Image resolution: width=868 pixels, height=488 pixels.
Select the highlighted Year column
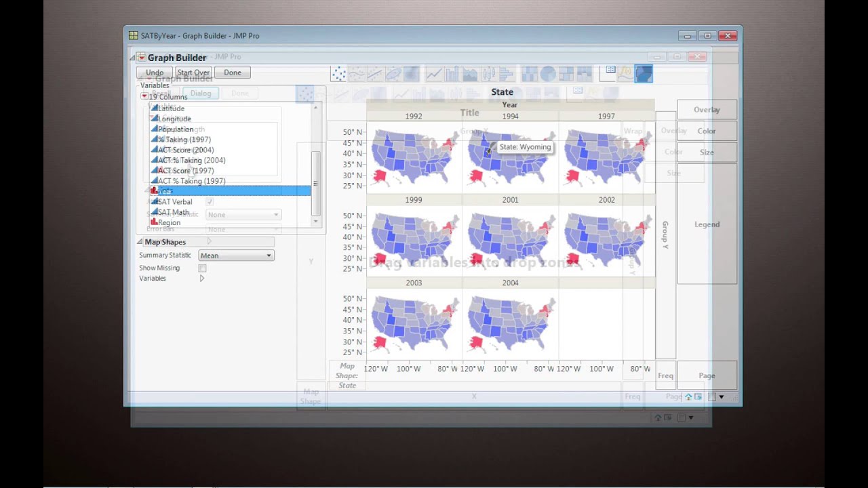click(x=230, y=191)
